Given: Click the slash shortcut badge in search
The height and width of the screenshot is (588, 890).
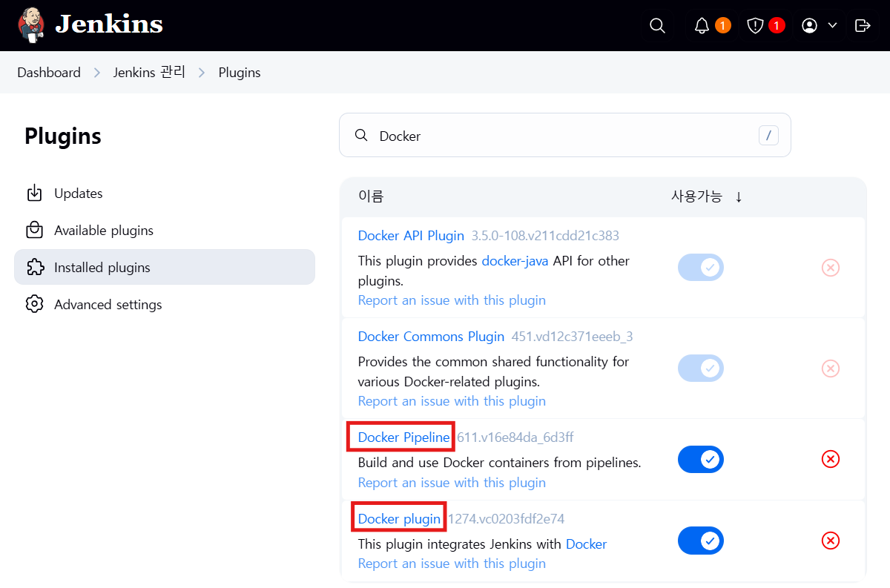Looking at the screenshot, I should pyautogui.click(x=768, y=136).
